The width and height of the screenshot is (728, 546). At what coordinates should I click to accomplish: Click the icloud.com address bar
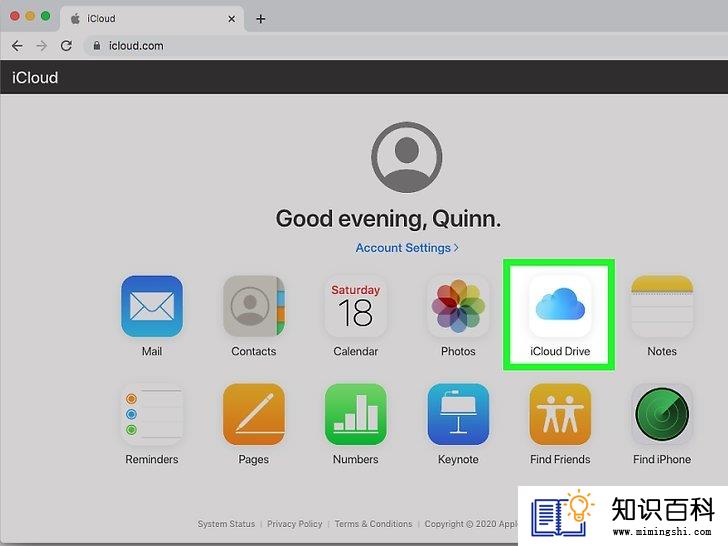tap(404, 46)
